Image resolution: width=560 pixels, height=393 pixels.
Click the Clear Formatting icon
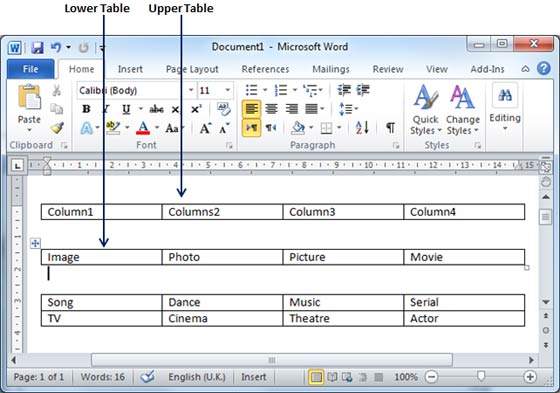point(224,109)
